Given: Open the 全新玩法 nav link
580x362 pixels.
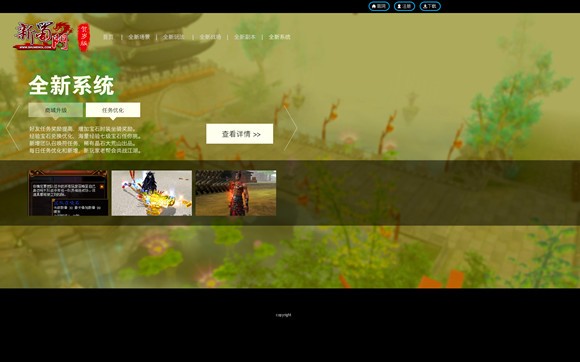Looking at the screenshot, I should [x=174, y=37].
